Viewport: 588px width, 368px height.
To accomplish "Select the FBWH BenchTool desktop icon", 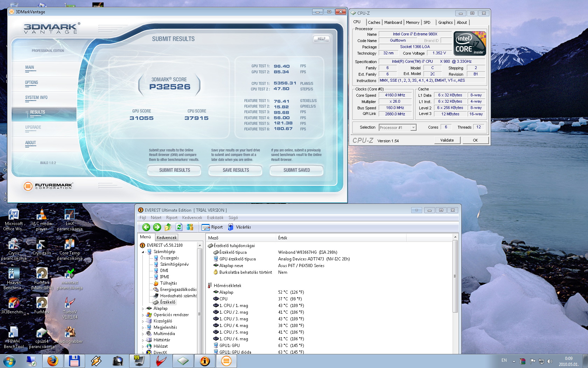I will [14, 338].
